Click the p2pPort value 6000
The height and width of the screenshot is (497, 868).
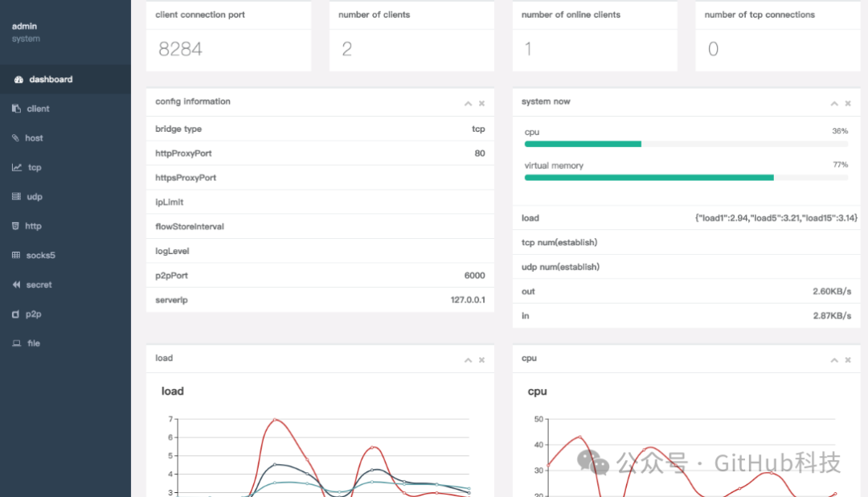pyautogui.click(x=474, y=275)
